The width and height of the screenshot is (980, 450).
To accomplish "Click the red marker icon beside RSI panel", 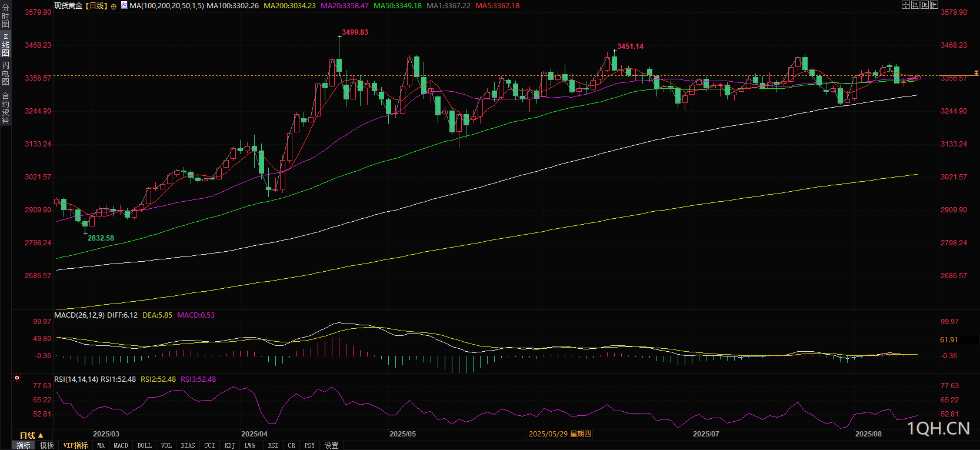I will pos(17,378).
